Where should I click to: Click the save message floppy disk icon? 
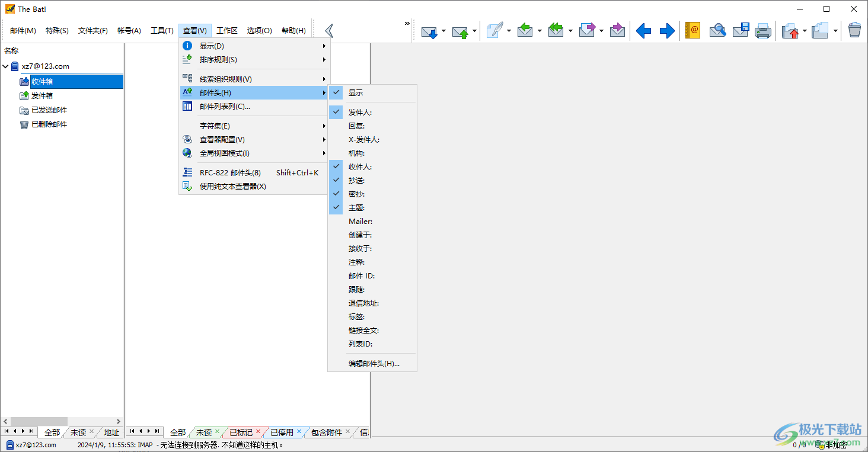(x=741, y=30)
